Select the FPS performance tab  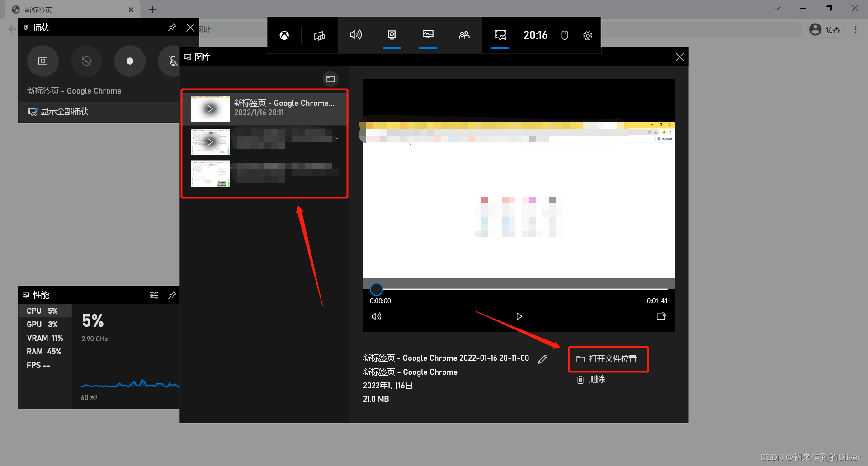[45, 365]
